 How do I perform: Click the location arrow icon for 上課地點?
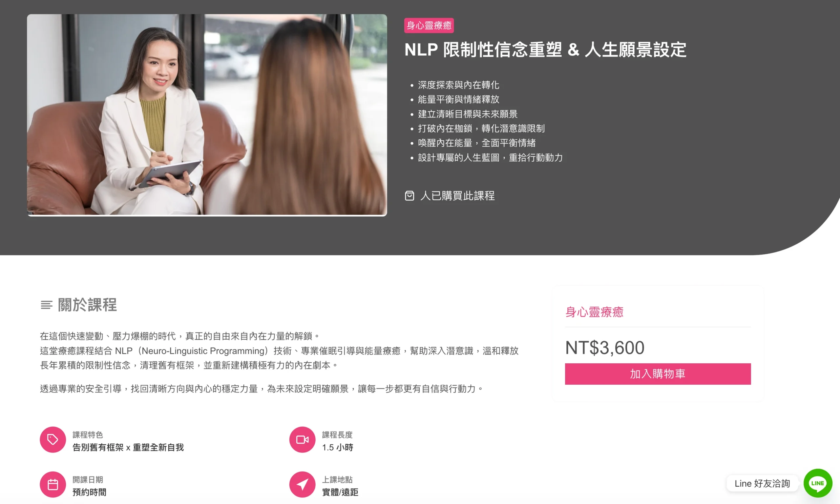tap(302, 484)
